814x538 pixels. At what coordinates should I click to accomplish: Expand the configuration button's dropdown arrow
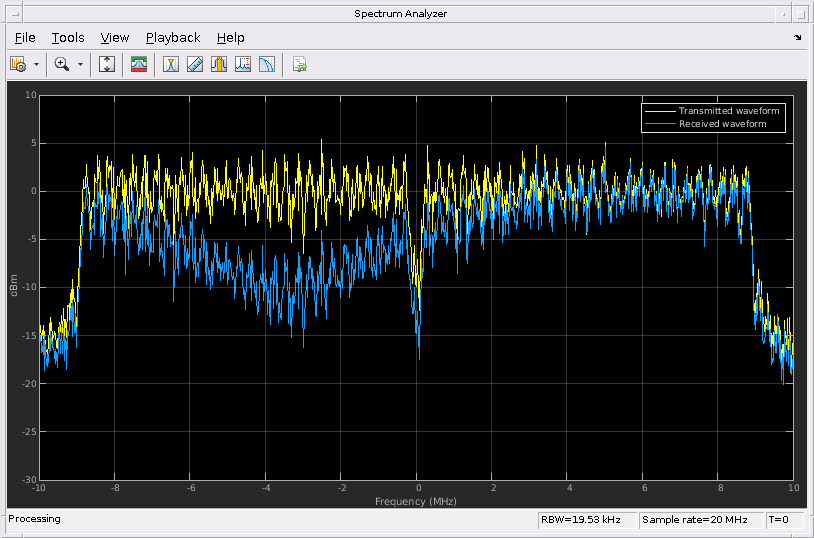coord(37,64)
